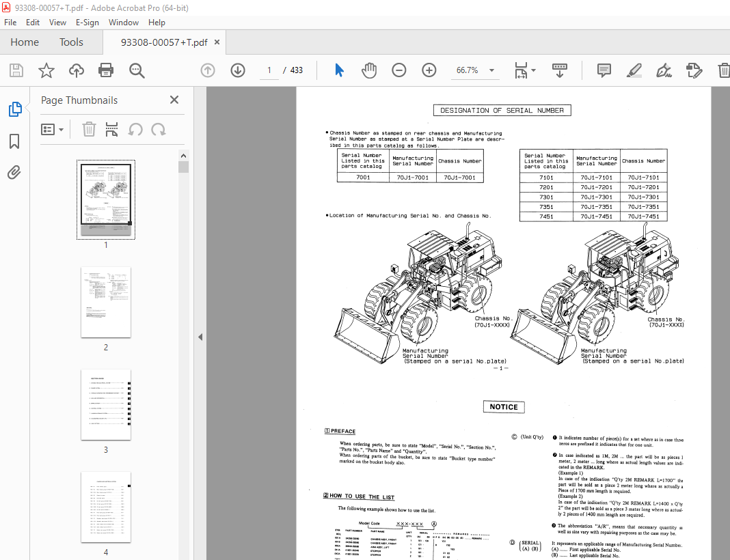Screen dimensions: 730x560
Task: Collapse the left navigation pane arrow
Action: coord(200,337)
